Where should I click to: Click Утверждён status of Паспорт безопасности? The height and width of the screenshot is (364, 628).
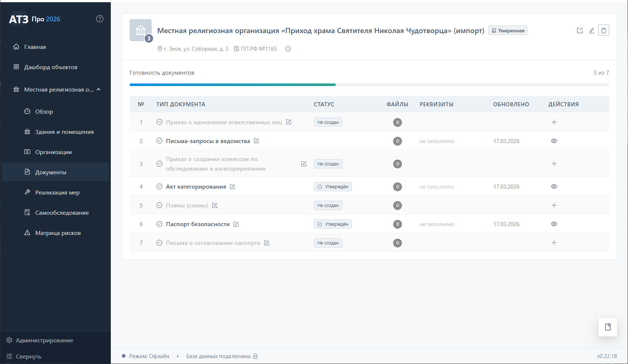(x=333, y=224)
